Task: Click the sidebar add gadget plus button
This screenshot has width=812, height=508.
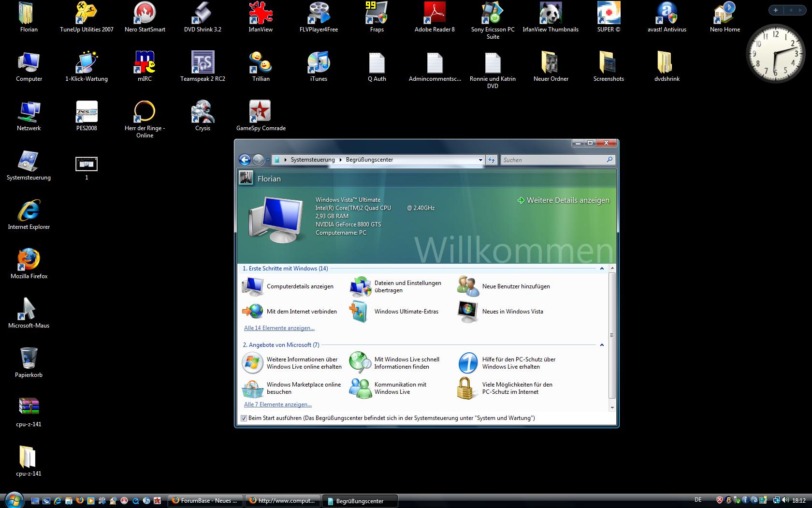Action: click(776, 10)
